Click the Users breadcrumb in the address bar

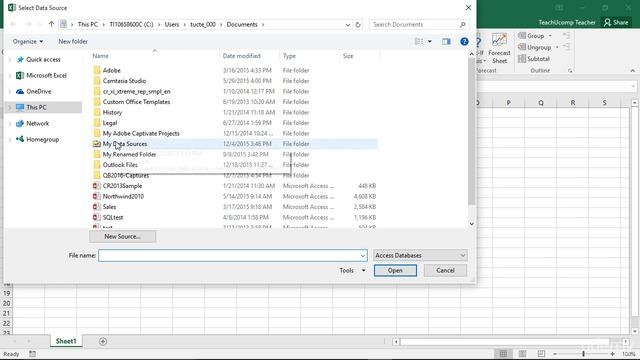coord(172,24)
